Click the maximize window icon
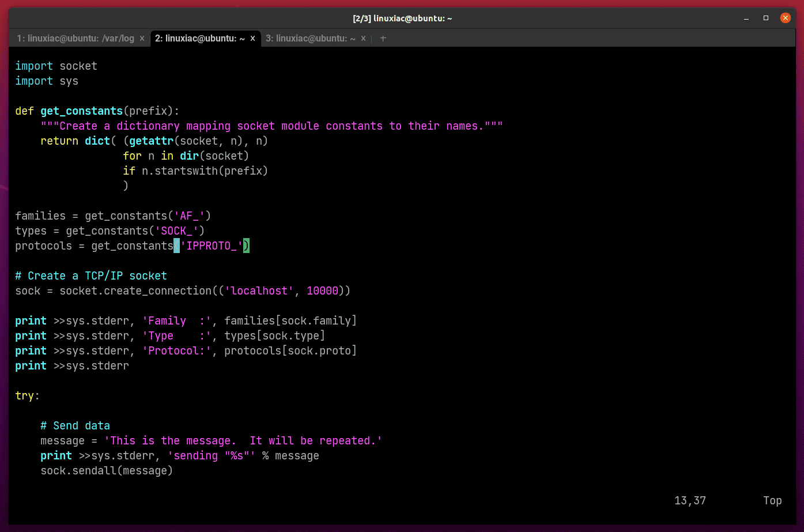This screenshot has height=532, width=804. 765,18
